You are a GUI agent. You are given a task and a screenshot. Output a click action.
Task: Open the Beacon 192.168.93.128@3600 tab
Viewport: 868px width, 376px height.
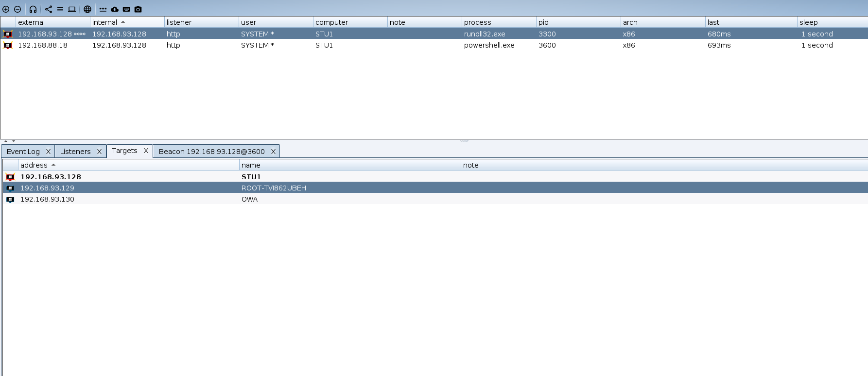[x=211, y=152]
